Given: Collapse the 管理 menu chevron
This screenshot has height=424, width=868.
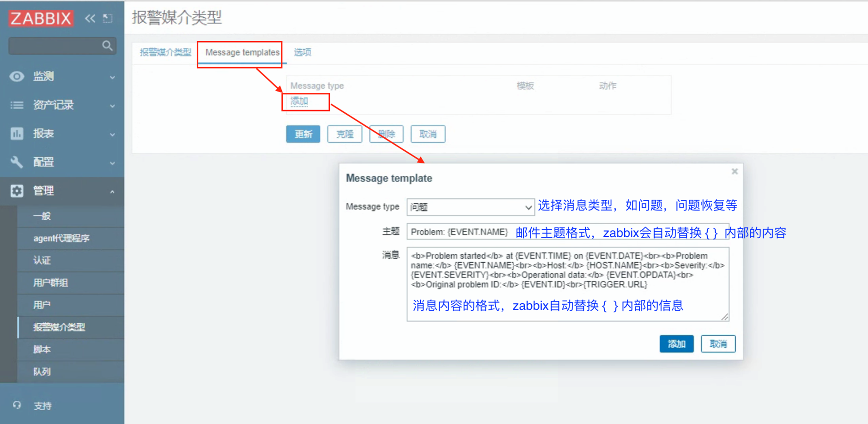Looking at the screenshot, I should pos(112,191).
